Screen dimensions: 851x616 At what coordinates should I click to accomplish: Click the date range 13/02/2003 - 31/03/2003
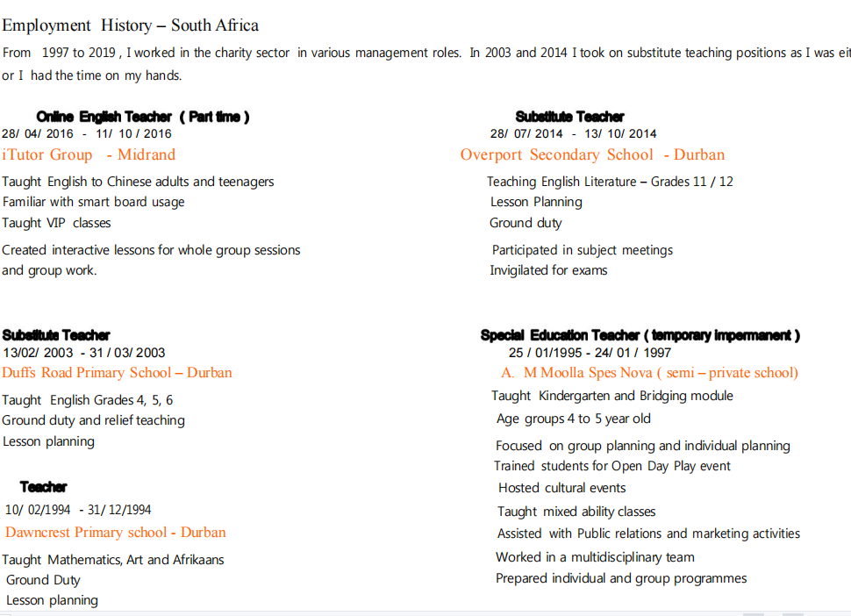83,353
